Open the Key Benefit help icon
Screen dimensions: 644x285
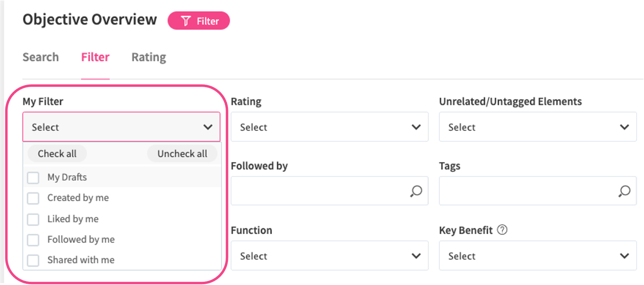pos(502,230)
